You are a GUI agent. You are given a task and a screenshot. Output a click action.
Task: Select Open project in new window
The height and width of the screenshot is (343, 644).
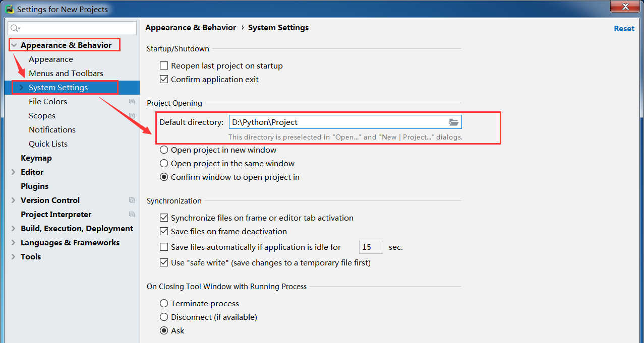[x=164, y=150]
